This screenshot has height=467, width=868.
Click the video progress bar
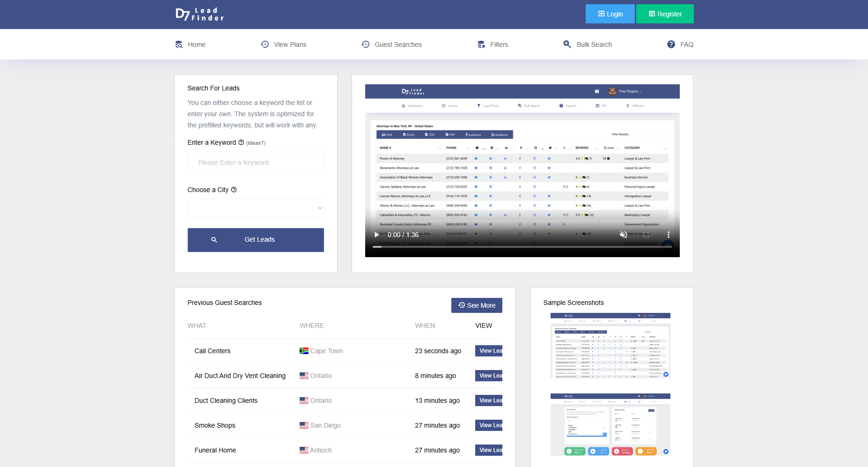coord(522,246)
